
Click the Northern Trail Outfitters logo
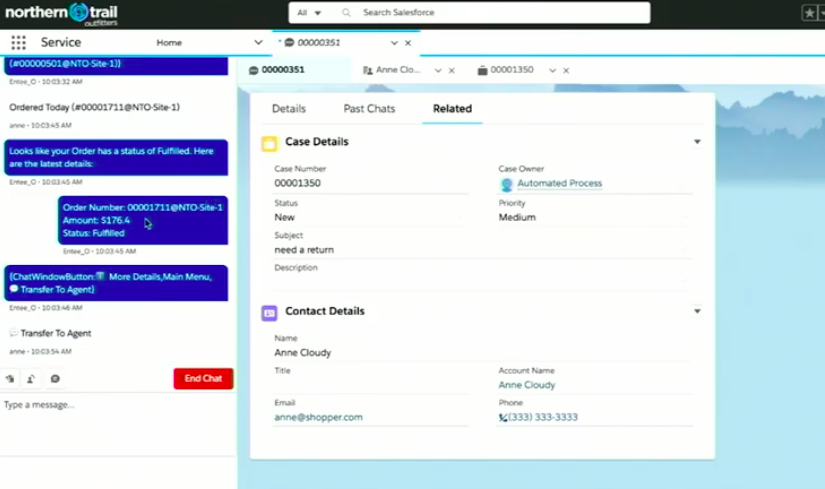click(62, 14)
